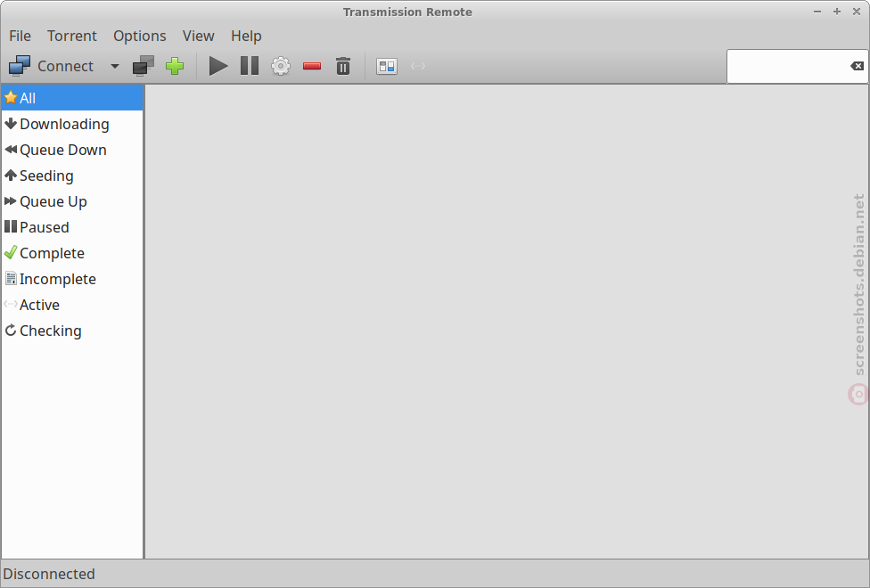Select the Queue Up filter
Viewport: 870px width, 588px height.
pos(72,202)
